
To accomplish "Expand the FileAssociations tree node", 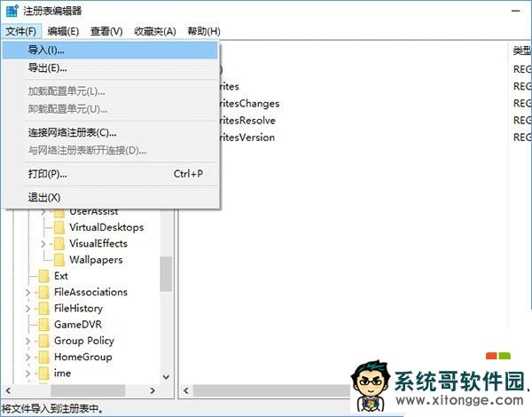I will coord(27,293).
